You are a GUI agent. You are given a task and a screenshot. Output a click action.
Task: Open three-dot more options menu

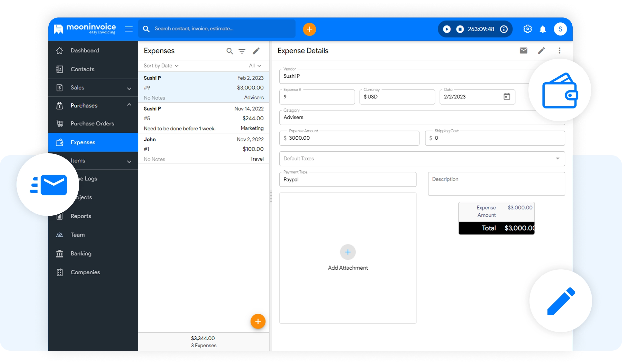click(x=559, y=50)
